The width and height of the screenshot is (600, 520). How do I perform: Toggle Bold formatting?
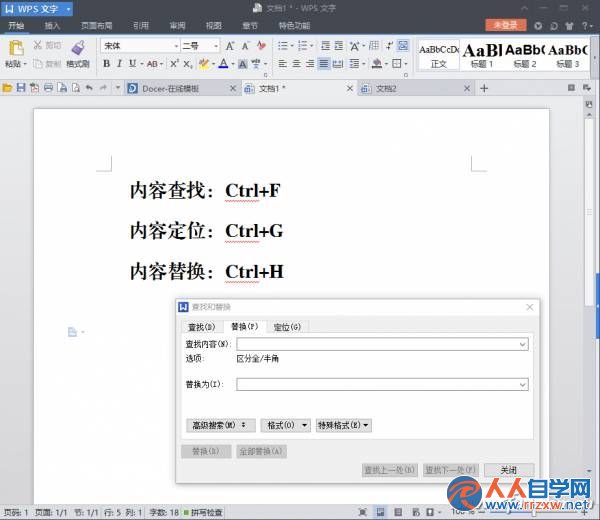107,64
